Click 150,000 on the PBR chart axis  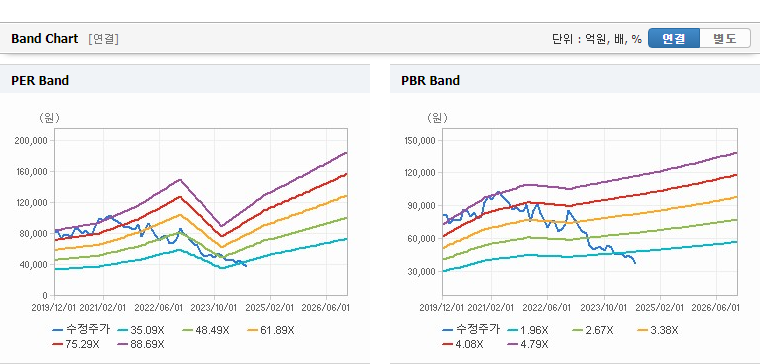(421, 141)
